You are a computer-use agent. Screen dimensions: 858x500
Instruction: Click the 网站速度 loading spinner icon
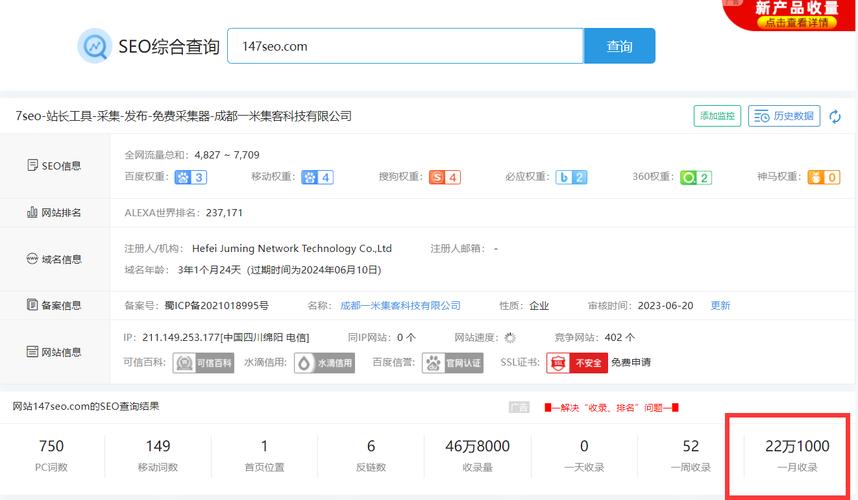[x=510, y=338]
